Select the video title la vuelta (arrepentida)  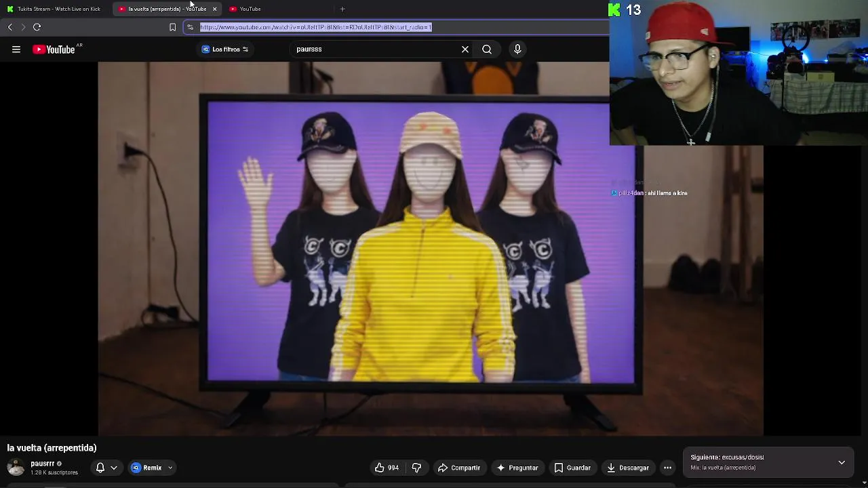(52, 448)
